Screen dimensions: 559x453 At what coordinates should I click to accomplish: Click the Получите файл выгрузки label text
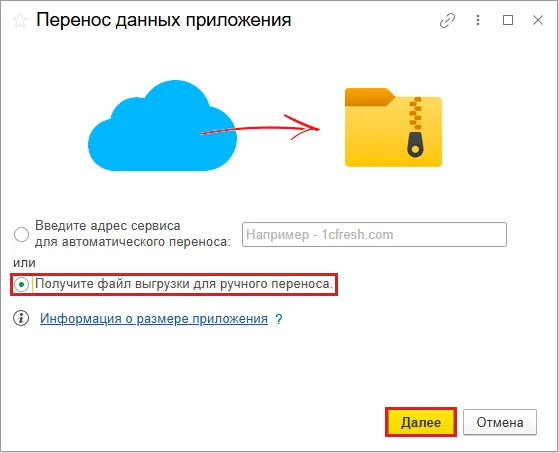click(x=184, y=284)
